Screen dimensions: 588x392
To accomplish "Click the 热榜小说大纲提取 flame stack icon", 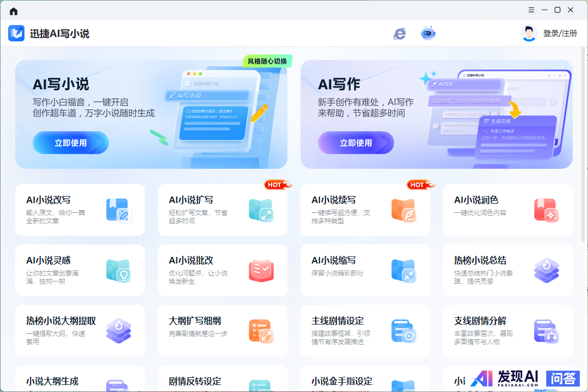I will click(x=119, y=331).
